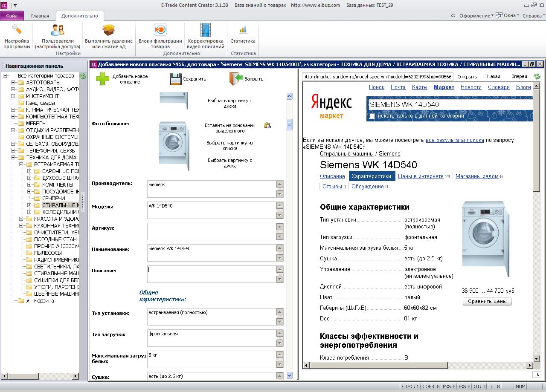Run database deletion or compression icon
The image size is (546, 392).
click(x=109, y=30)
